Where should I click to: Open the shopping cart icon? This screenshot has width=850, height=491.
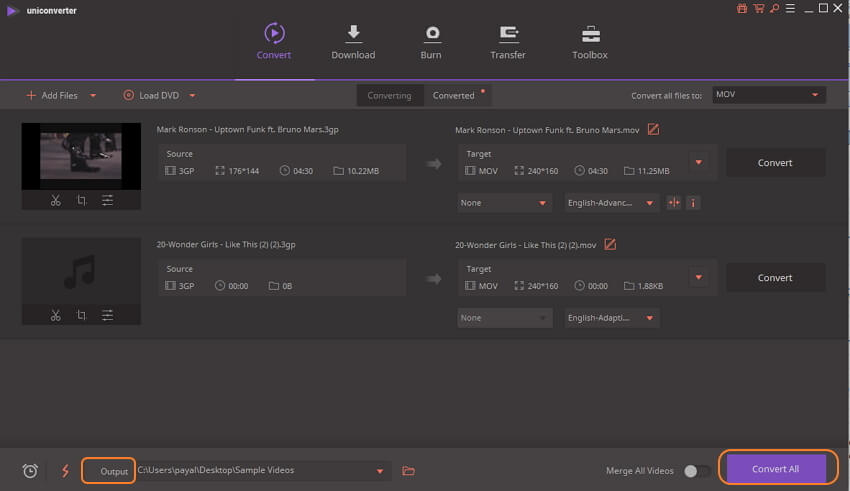coord(759,8)
